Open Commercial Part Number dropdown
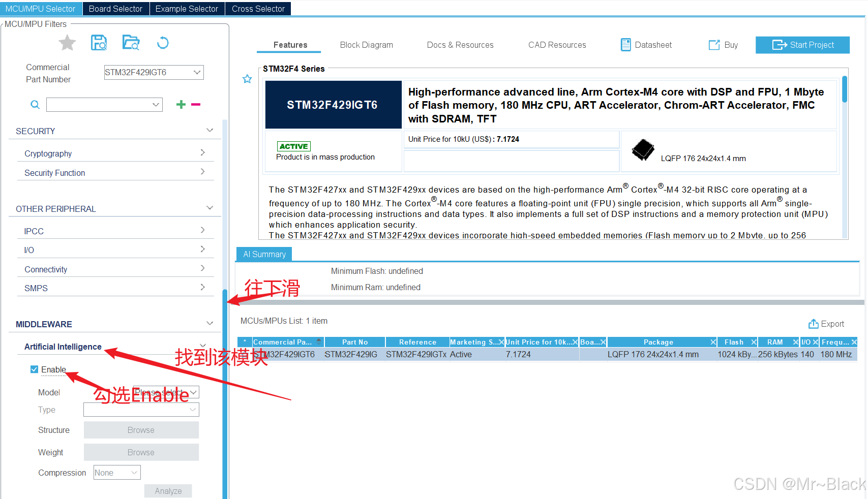The width and height of the screenshot is (868, 499). 197,72
